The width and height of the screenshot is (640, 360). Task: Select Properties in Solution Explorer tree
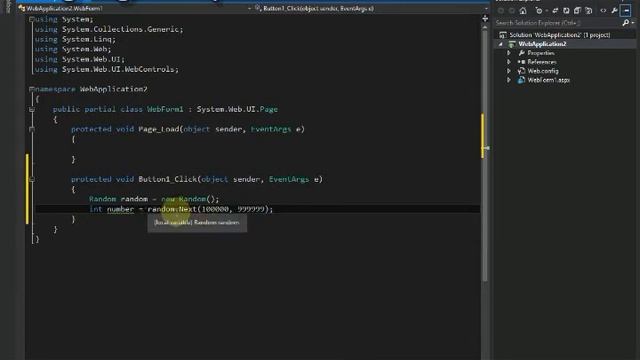pyautogui.click(x=541, y=53)
